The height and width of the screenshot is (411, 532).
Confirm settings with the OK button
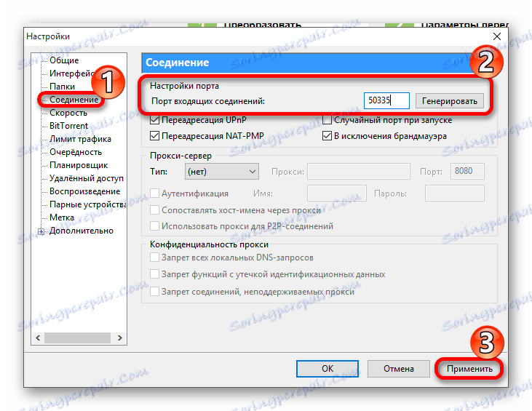tap(327, 369)
